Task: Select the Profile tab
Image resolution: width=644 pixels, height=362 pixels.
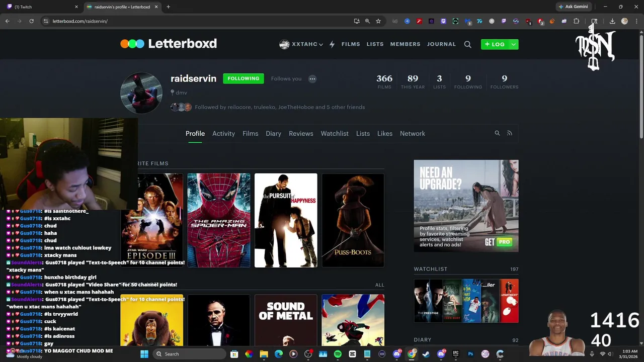Action: point(195,133)
